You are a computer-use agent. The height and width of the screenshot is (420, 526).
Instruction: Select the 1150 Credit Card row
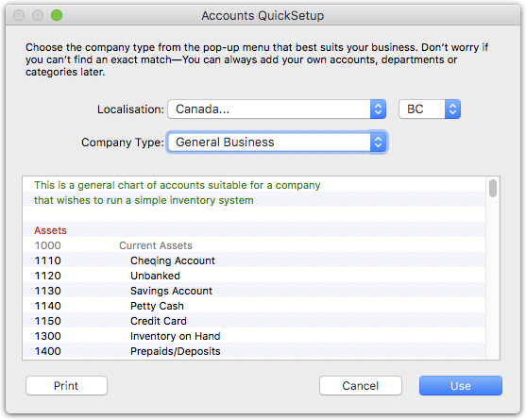(254, 321)
